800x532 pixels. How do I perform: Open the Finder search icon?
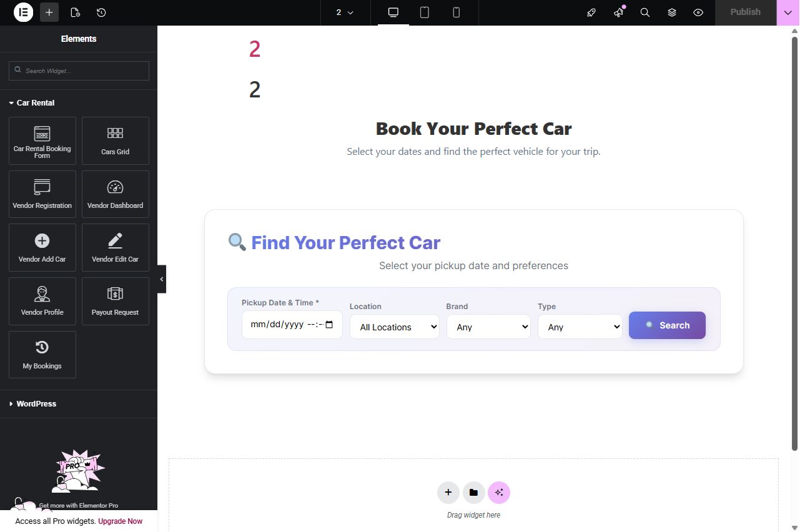645,12
